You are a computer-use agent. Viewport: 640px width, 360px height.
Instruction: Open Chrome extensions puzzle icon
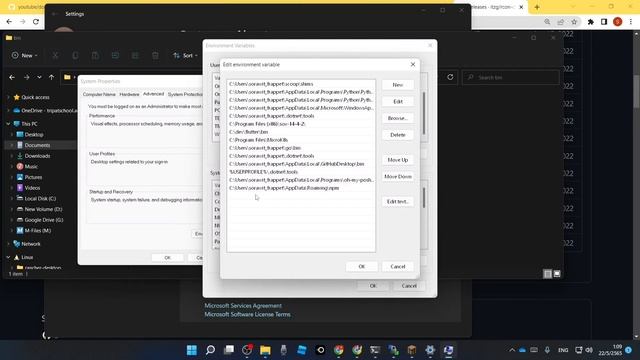[x=591, y=22]
